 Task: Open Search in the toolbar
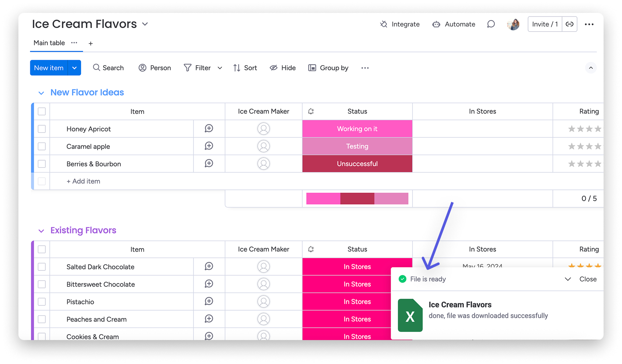coord(108,68)
